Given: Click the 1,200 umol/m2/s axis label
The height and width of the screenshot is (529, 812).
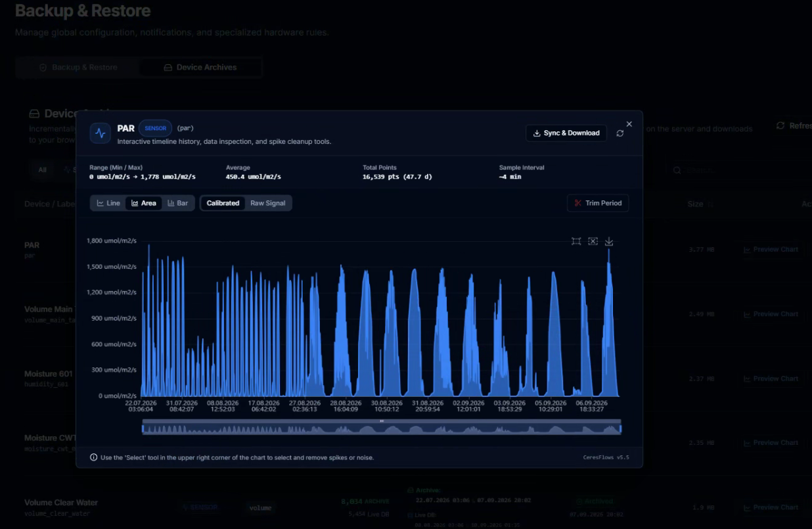Looking at the screenshot, I should pyautogui.click(x=112, y=292).
